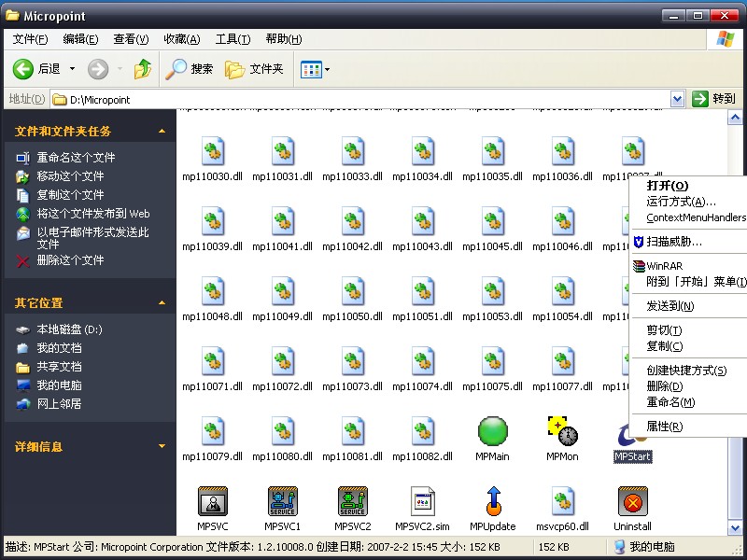Open the 工具(T) menu

[x=233, y=39]
